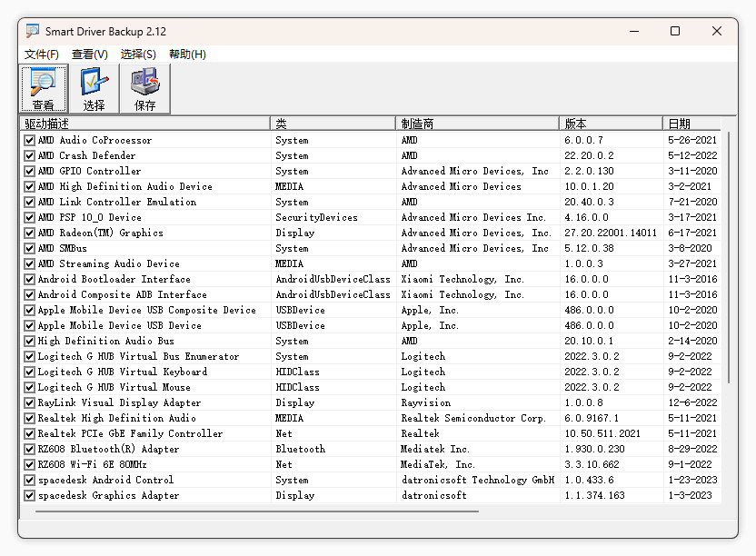Sort list by 制造商 column header
Viewport: 756px width, 556px height.
click(x=477, y=124)
